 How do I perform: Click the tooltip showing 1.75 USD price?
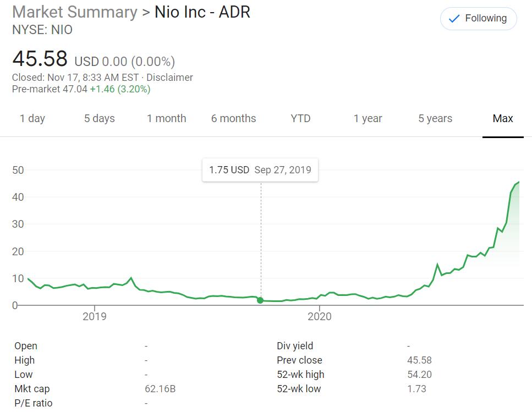pos(260,169)
